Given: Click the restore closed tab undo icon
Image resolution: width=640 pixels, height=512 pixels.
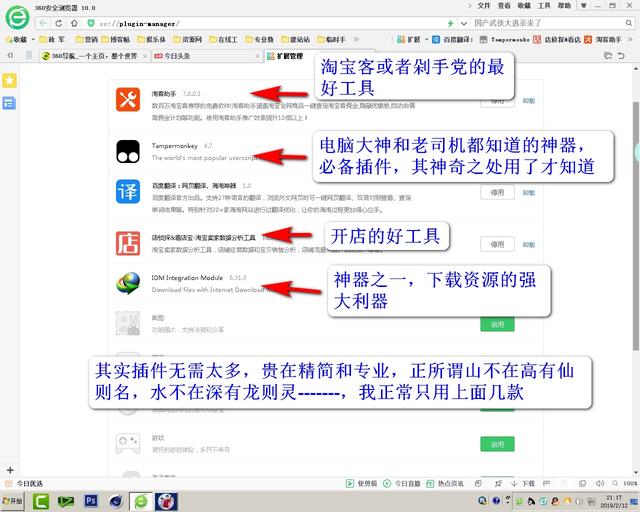Looking at the screenshot, I should click(x=621, y=56).
